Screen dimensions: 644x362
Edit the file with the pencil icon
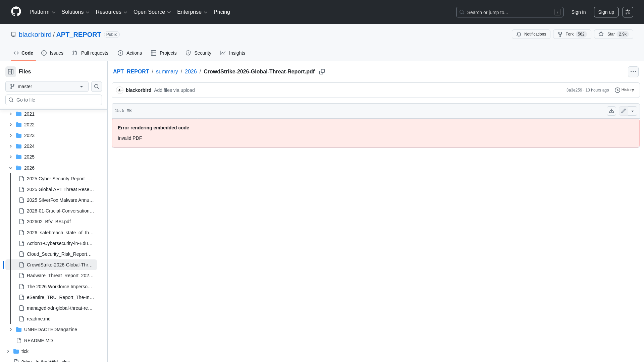(623, 111)
